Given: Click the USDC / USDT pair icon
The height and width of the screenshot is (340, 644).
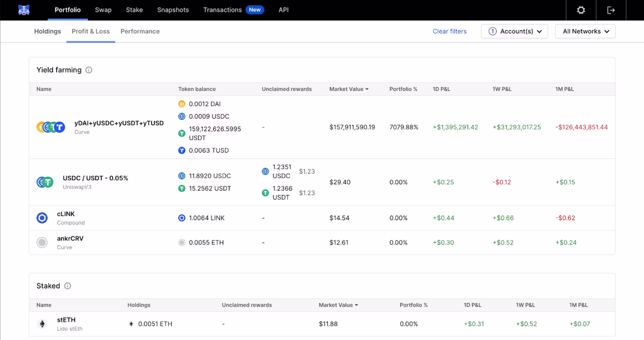Looking at the screenshot, I should pyautogui.click(x=45, y=182).
